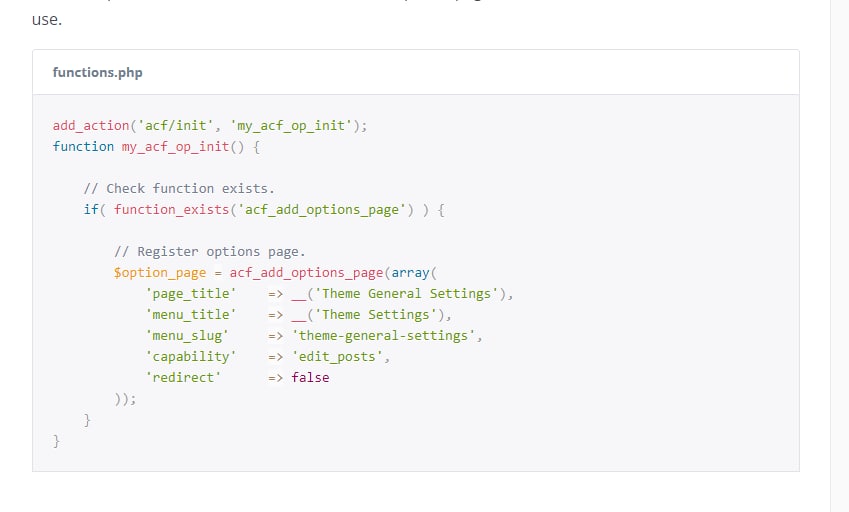Click the functions.php file name header
The width and height of the screenshot is (849, 512).
(97, 73)
